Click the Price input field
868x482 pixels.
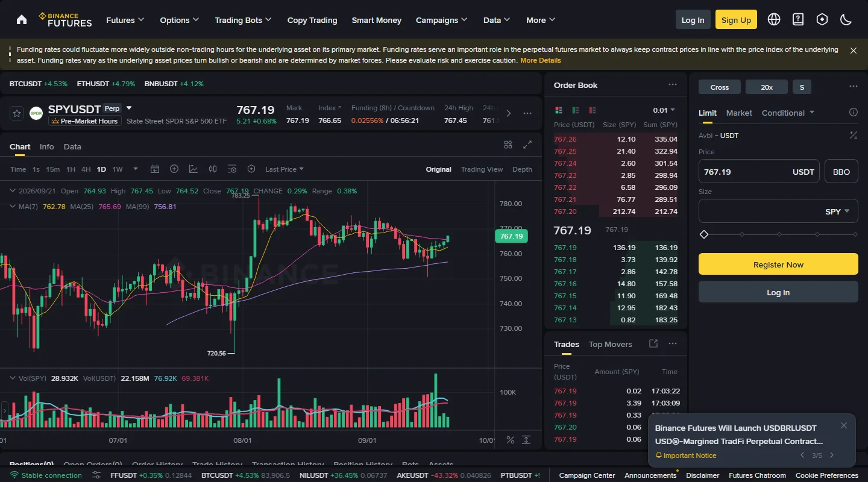(x=759, y=172)
